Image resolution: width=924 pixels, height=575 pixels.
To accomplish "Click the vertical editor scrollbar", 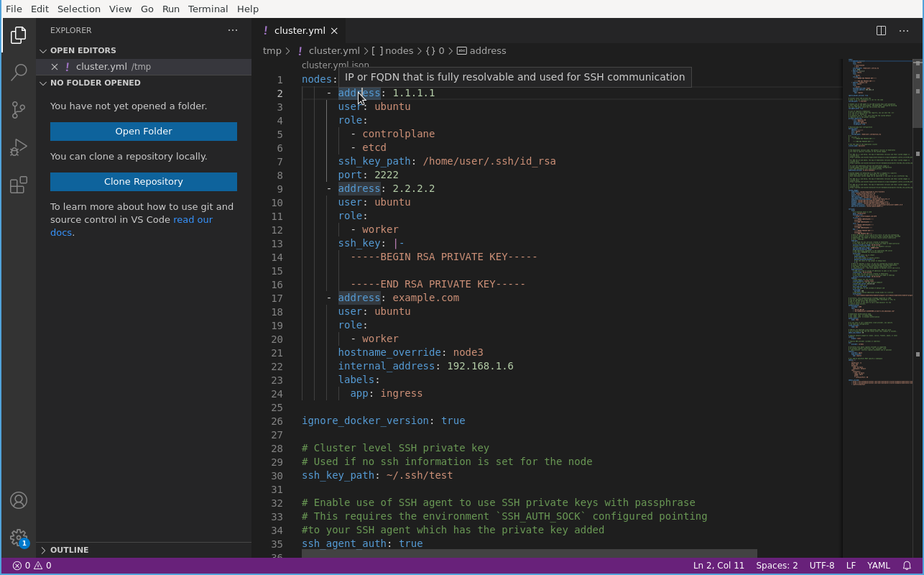I will tap(918, 93).
